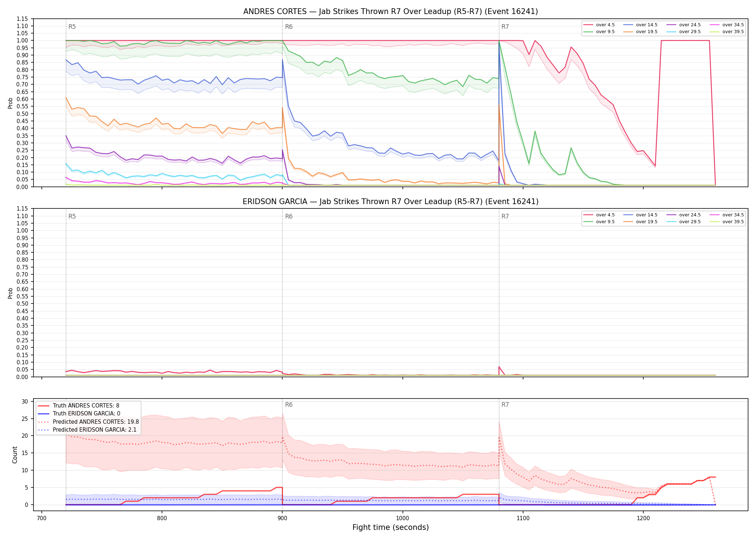This screenshot has width=756, height=540.
Task: Click 'Predicted ERIDSON GARCIA: 2.1' legend entry
Action: click(87, 430)
